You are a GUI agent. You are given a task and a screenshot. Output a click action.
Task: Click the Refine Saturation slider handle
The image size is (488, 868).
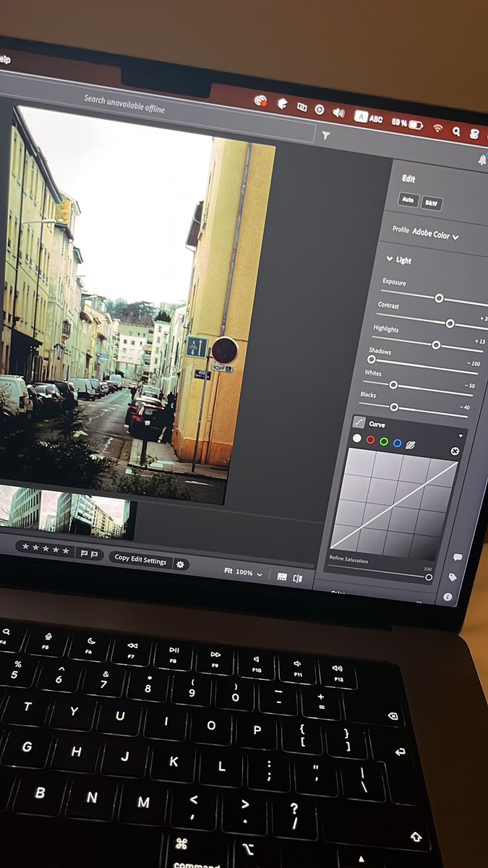(x=429, y=577)
